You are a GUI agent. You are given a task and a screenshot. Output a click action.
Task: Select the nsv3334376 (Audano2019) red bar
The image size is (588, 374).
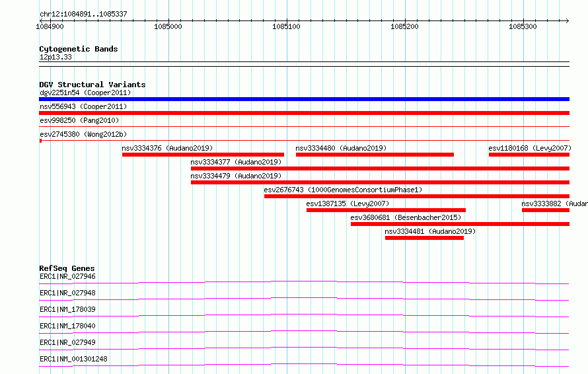[203, 155]
